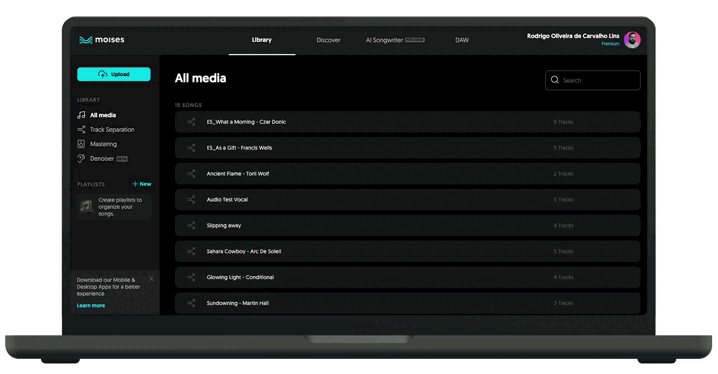The width and height of the screenshot is (718, 374).
Task: Select All media in sidebar
Action: pos(103,115)
